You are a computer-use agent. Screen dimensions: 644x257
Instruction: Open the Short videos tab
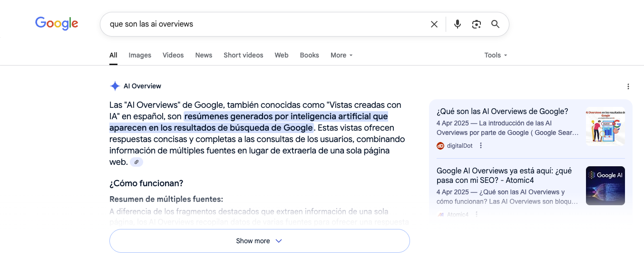[244, 55]
